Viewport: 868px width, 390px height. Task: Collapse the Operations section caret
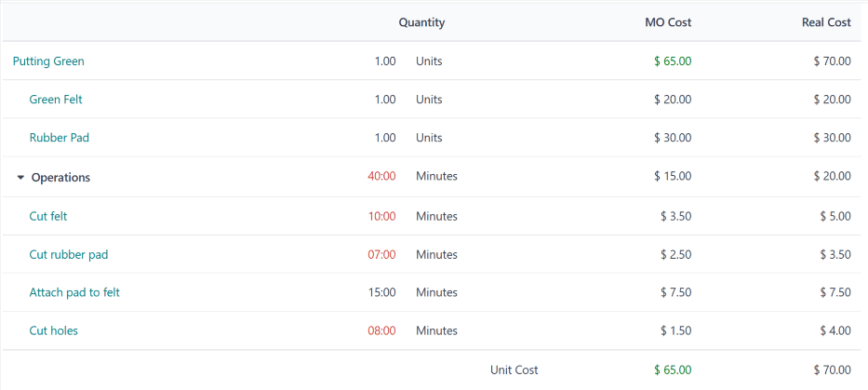[20, 177]
